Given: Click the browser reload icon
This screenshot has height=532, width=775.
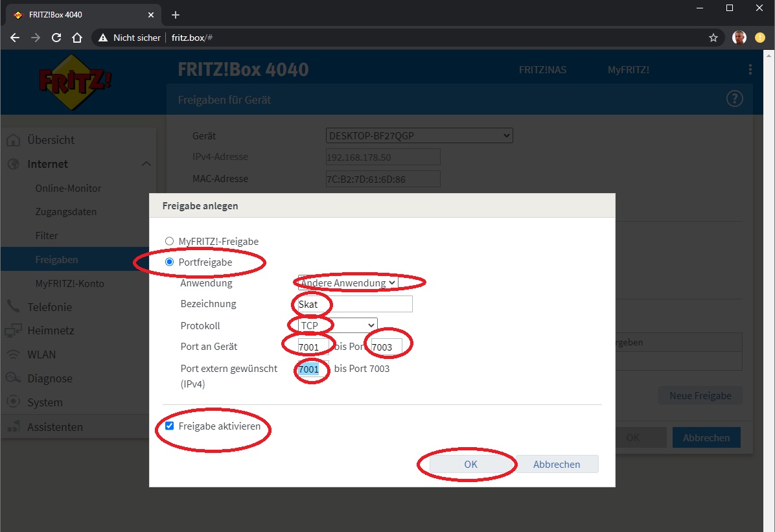Looking at the screenshot, I should (x=56, y=38).
